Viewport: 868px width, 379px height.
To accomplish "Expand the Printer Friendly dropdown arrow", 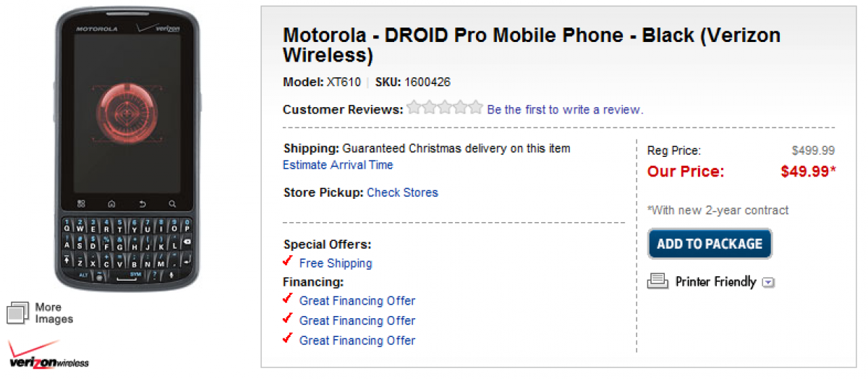I will 768,283.
